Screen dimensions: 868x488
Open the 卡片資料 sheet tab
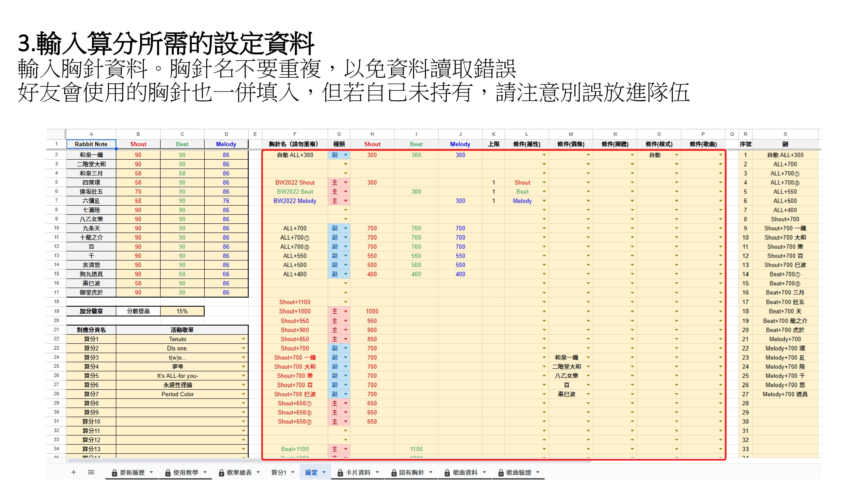(358, 473)
